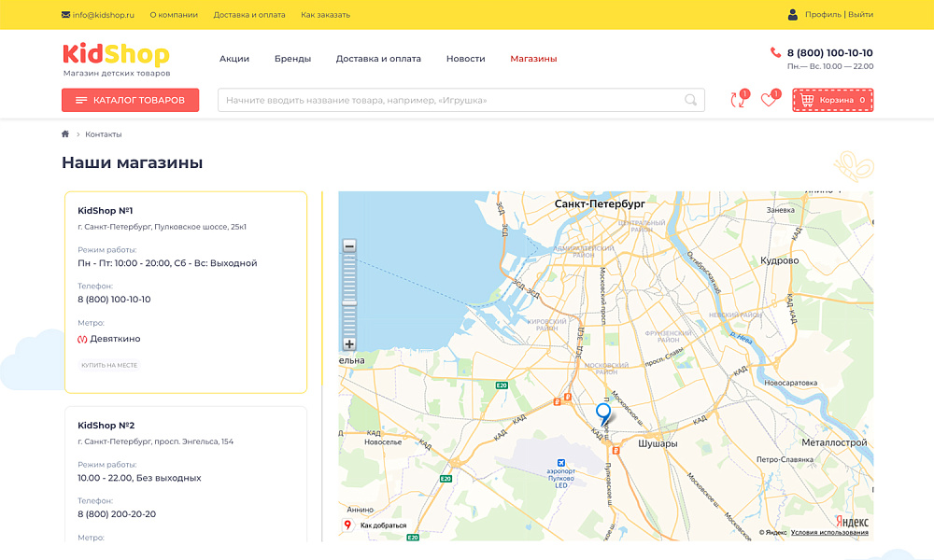Viewport: 934px width, 560px height.
Task: Open the Каталог товаров menu
Action: pyautogui.click(x=130, y=100)
